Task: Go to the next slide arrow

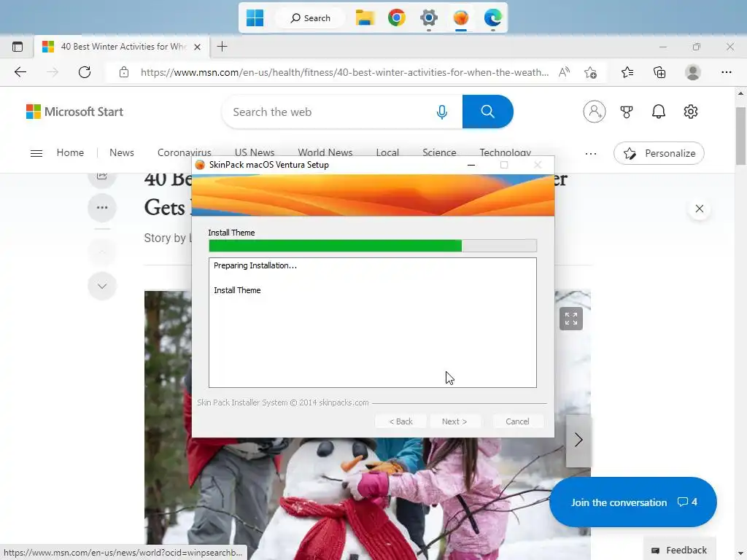Action: coord(578,440)
